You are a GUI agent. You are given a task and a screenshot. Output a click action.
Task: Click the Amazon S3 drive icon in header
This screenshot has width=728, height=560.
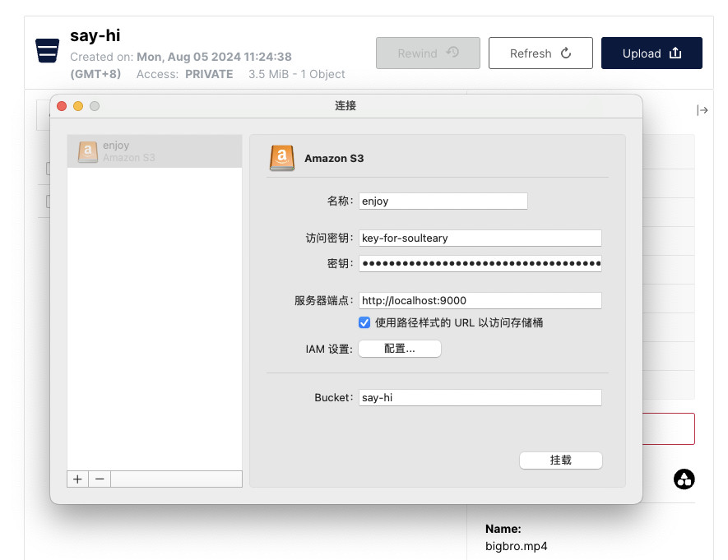282,158
